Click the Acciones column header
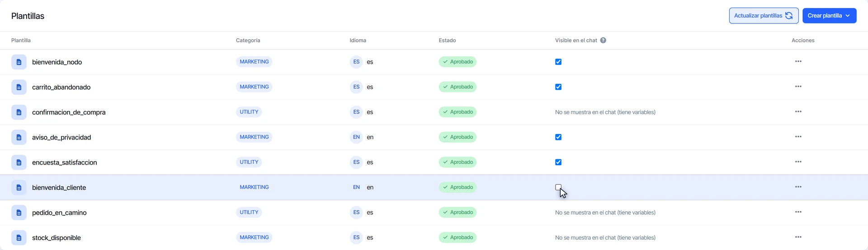Image resolution: width=868 pixels, height=250 pixels. click(803, 40)
